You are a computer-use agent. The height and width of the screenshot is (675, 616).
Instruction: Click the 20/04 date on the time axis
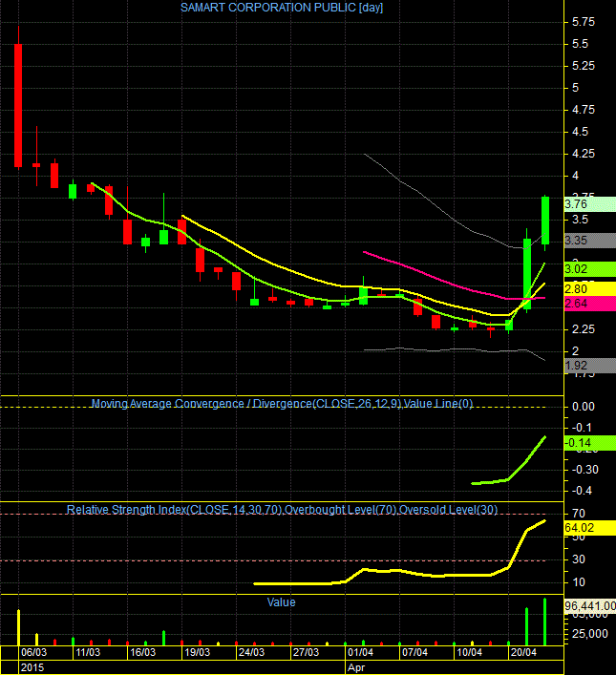523,652
